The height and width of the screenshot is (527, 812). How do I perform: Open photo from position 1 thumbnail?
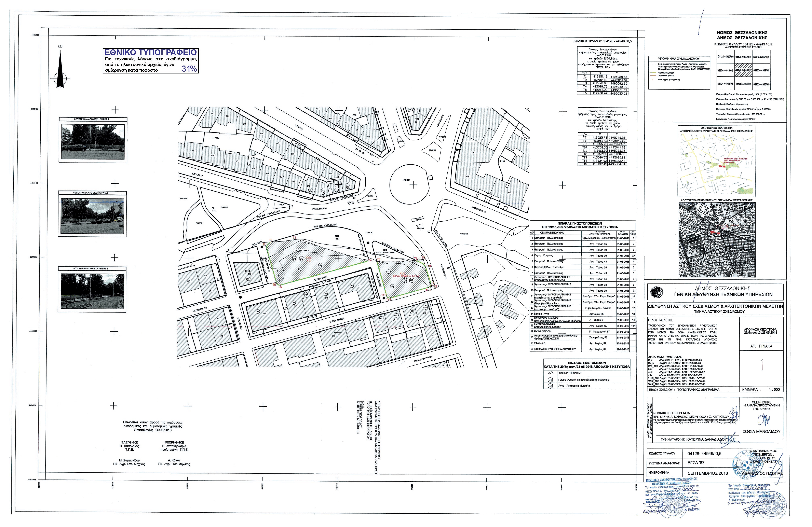click(x=93, y=142)
